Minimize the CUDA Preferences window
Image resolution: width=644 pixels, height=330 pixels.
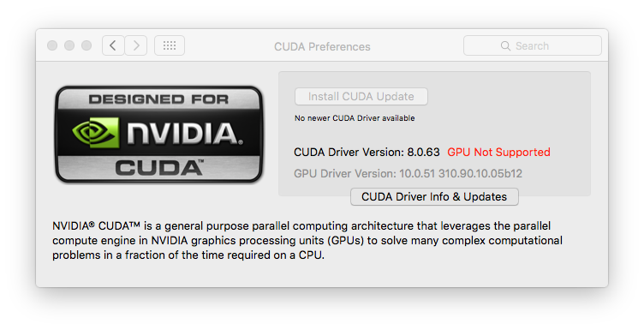[69, 45]
